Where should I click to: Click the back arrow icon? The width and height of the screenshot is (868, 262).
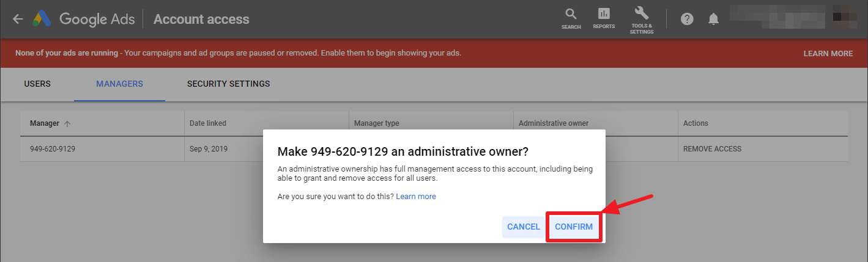[x=18, y=19]
